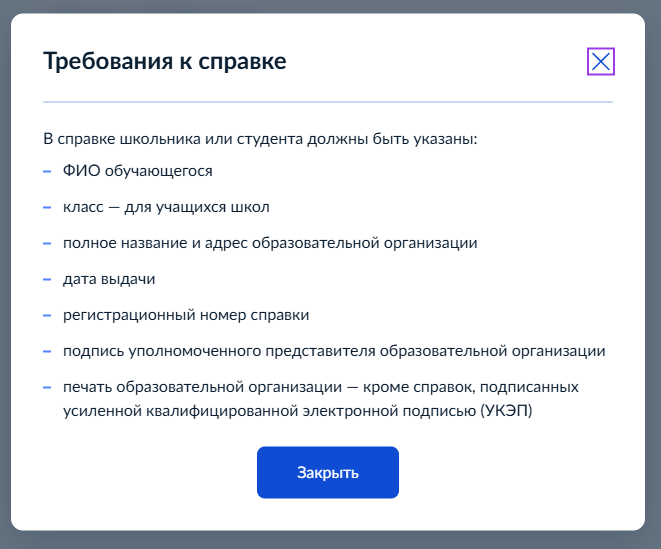Click the heading Требования к справке
Screen dimensions: 661x549
pos(165,62)
